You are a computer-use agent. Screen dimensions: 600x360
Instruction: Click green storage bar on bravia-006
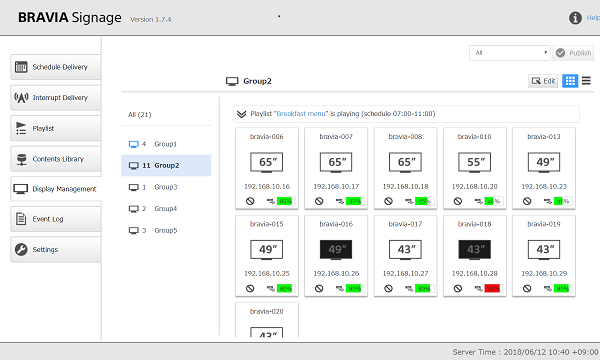pyautogui.click(x=286, y=201)
